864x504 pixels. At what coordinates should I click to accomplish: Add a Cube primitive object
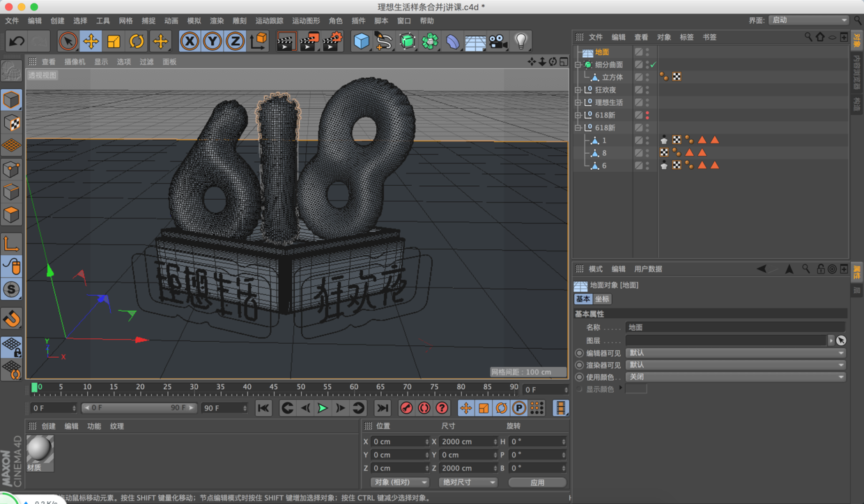(x=361, y=41)
